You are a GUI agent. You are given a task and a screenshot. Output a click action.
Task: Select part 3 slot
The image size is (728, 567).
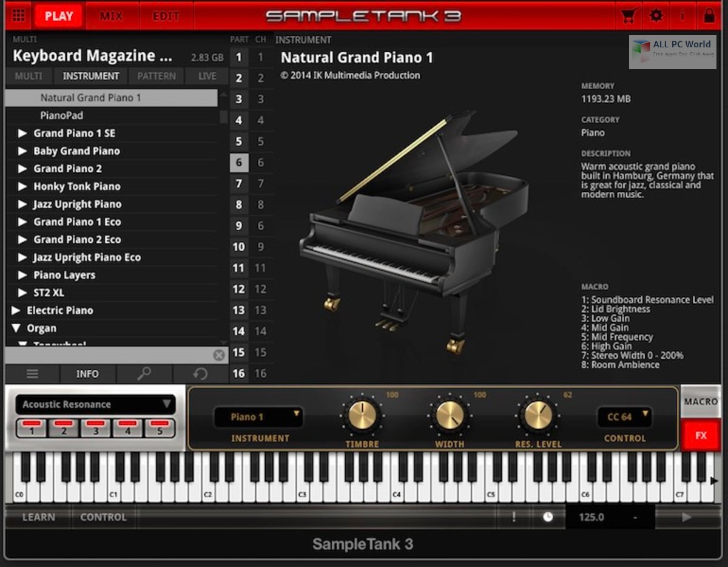239,99
